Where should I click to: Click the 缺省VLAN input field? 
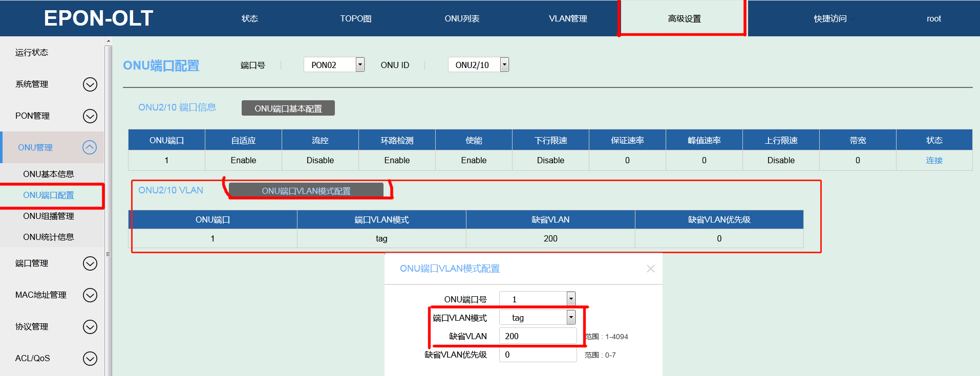pyautogui.click(x=538, y=336)
